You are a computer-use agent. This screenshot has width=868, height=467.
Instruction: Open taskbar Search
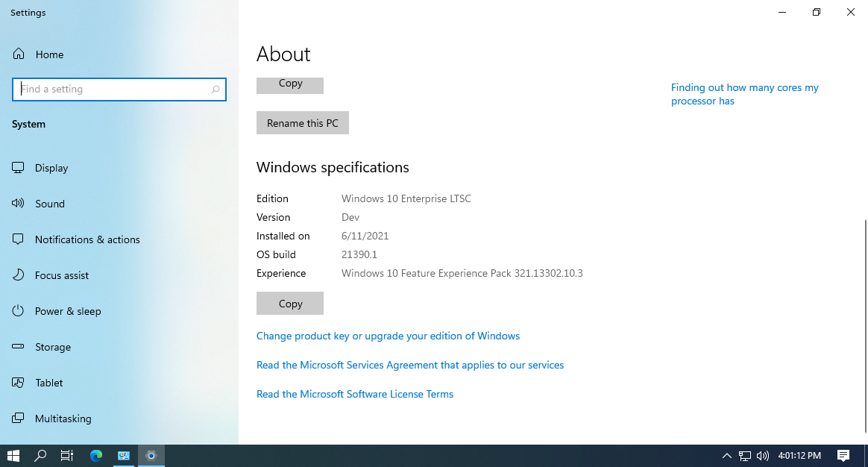click(40, 455)
